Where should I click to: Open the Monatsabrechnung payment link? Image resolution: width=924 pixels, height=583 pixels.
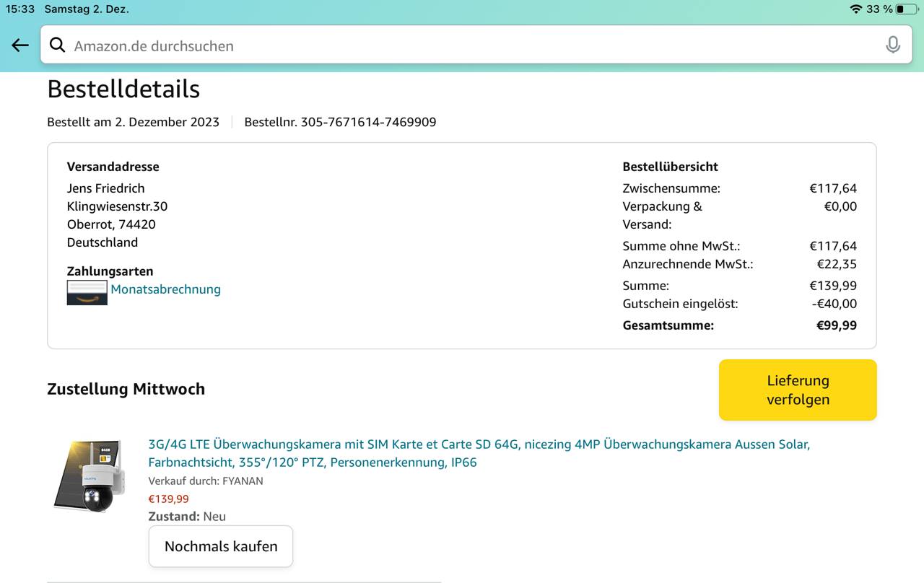point(165,289)
